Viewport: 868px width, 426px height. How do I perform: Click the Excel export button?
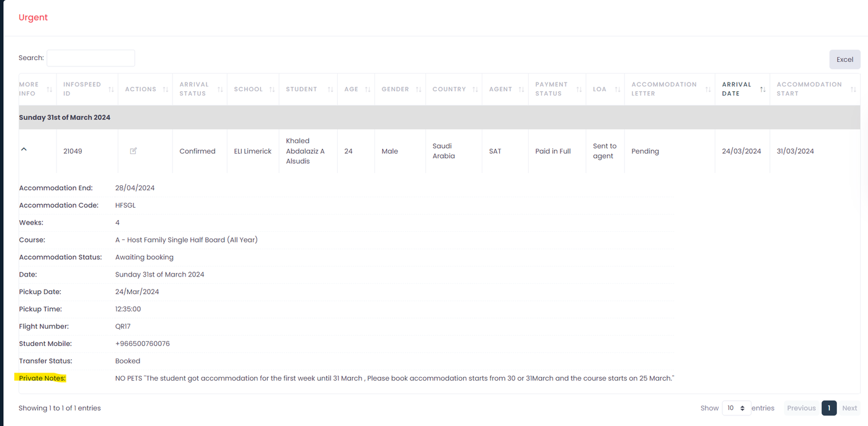[x=844, y=60]
